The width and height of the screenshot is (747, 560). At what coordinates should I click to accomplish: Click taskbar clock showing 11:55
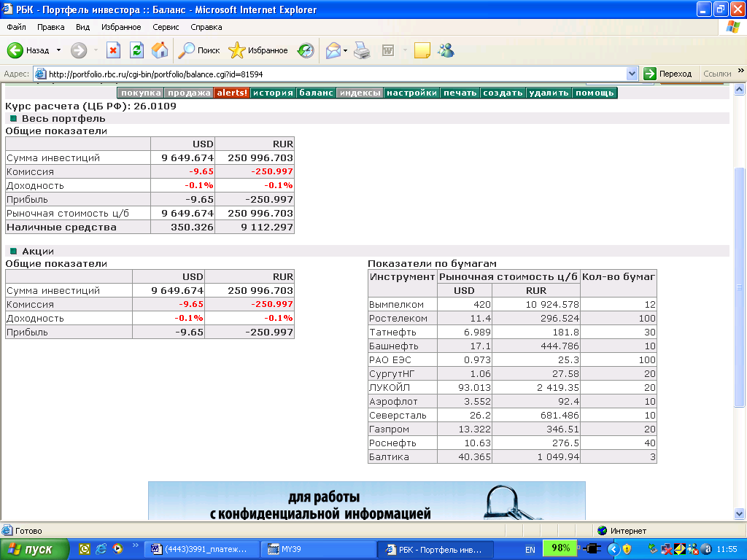click(x=727, y=550)
